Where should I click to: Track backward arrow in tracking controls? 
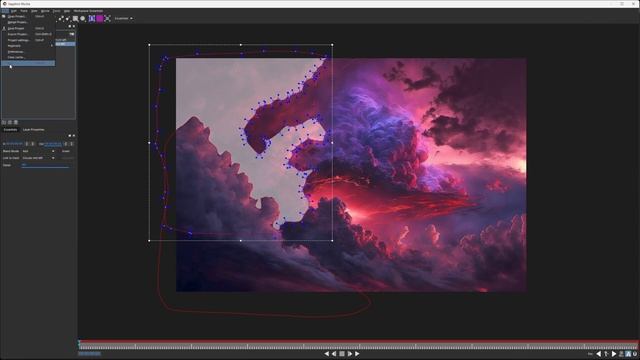coord(599,354)
